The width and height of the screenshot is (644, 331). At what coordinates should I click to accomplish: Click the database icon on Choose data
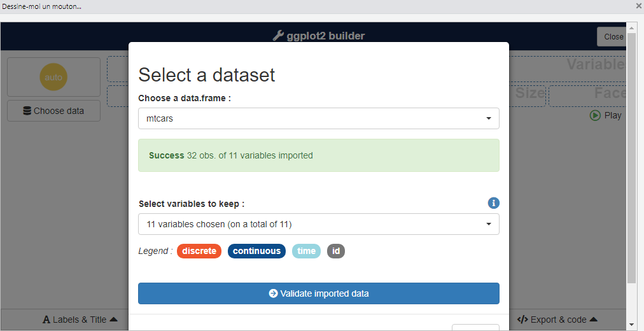tap(27, 111)
